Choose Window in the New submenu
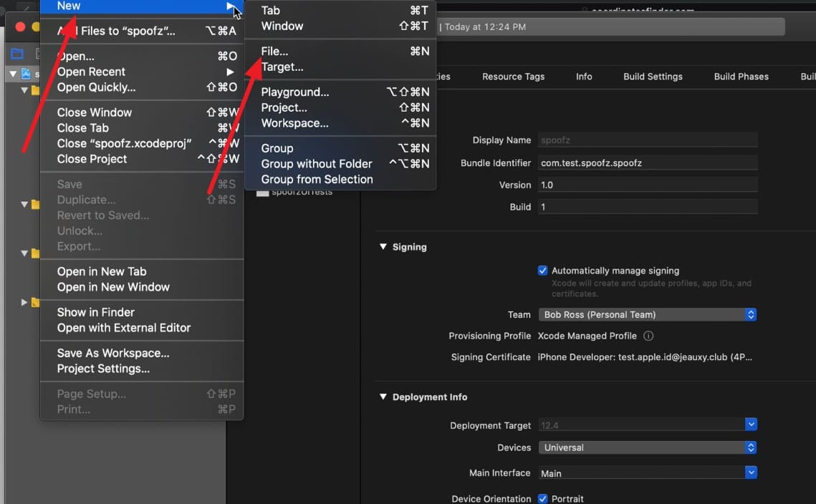816x504 pixels. click(340, 26)
